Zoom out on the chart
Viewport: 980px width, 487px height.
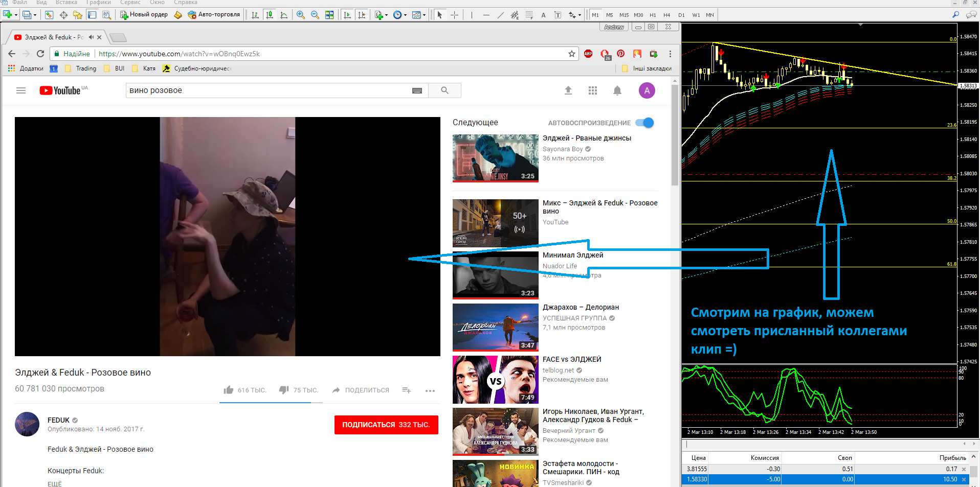click(315, 15)
